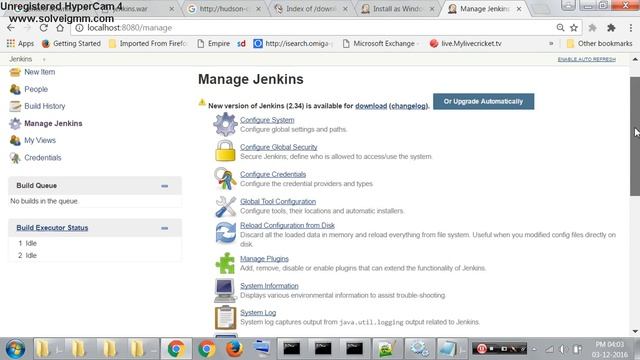Open the Other bookmarks folder
640x360 pixels.
599,43
